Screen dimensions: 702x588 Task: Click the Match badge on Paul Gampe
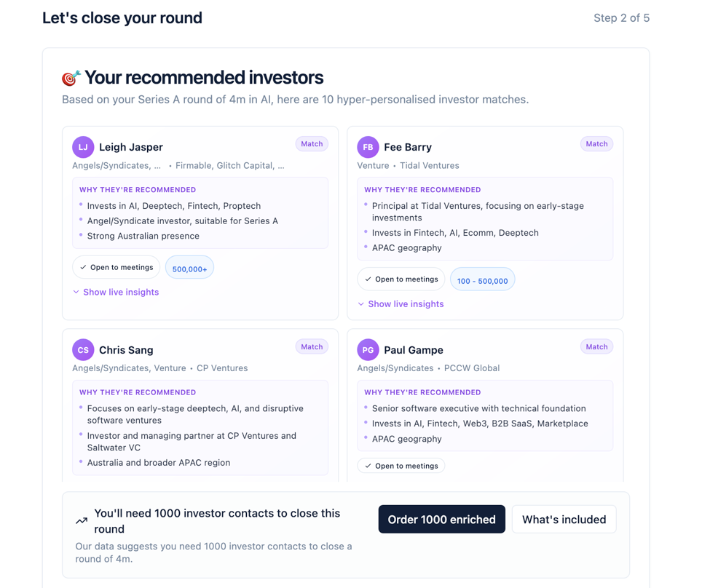point(596,347)
